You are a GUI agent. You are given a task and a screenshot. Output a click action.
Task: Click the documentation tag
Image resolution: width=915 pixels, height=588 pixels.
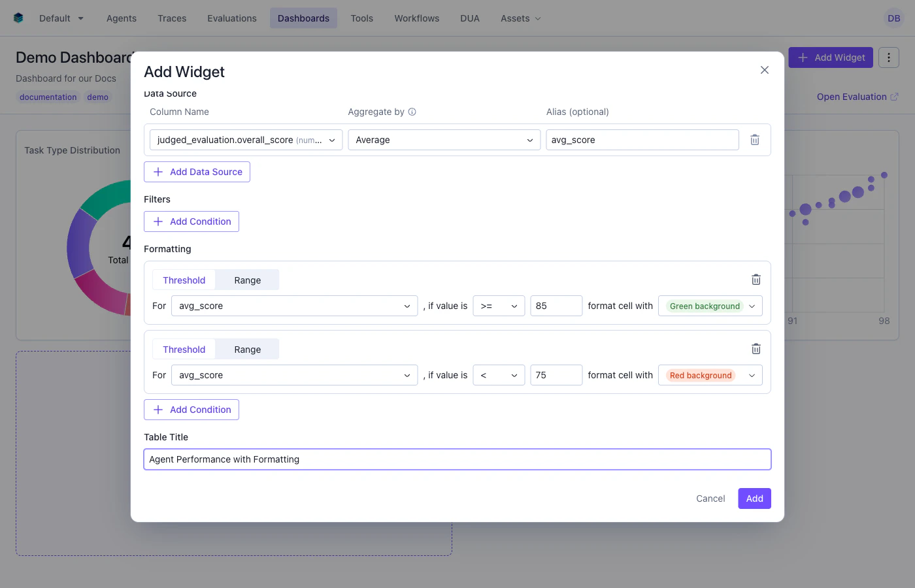click(48, 97)
